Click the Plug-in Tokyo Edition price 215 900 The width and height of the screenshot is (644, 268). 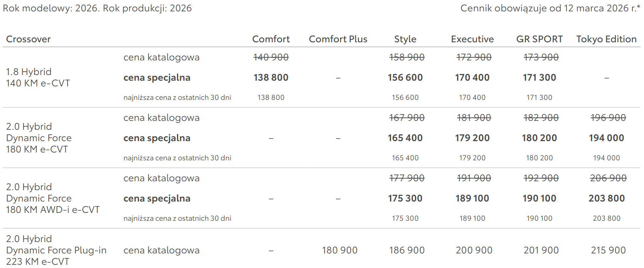(x=608, y=250)
